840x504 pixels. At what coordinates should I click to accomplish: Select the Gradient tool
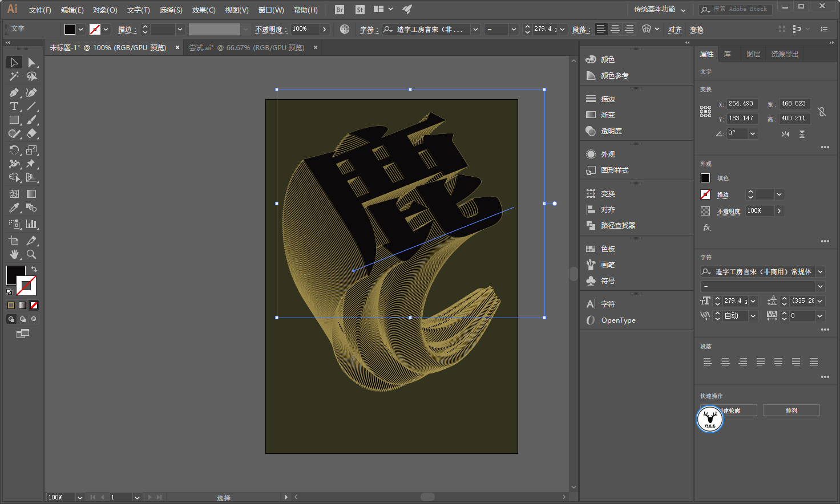pos(31,194)
